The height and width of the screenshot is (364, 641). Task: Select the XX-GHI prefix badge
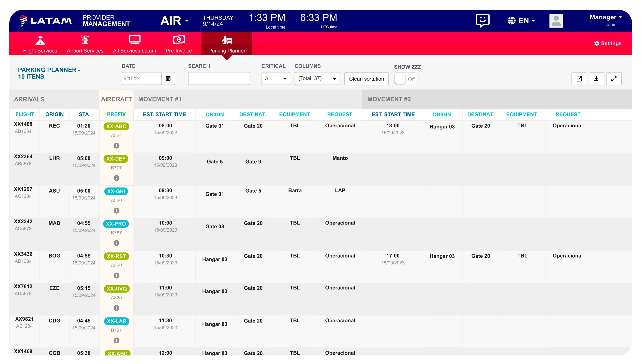(x=116, y=191)
